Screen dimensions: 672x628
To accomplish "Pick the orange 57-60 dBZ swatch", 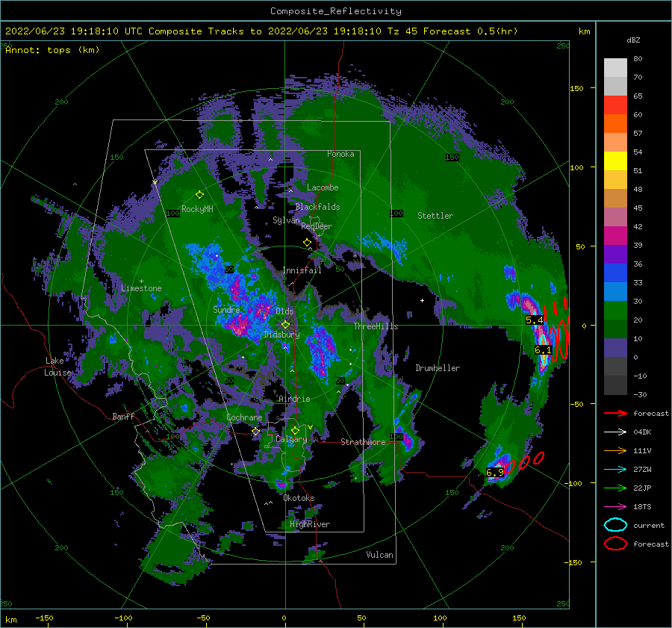I will click(x=615, y=123).
